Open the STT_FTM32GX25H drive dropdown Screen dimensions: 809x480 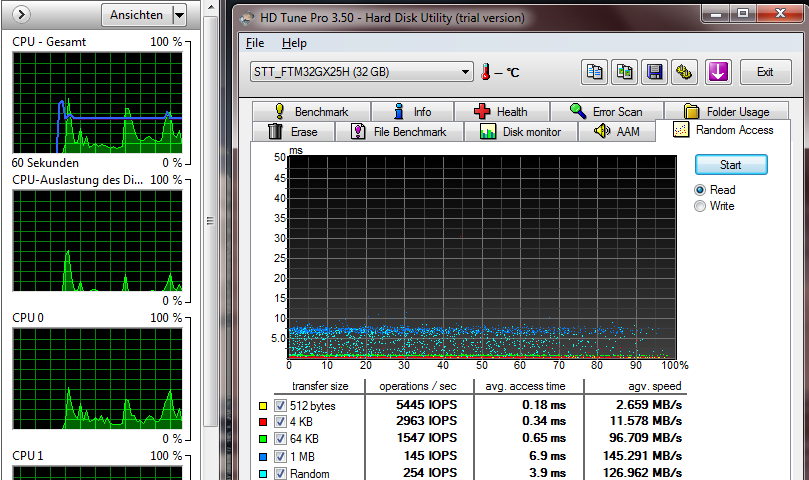click(x=362, y=72)
